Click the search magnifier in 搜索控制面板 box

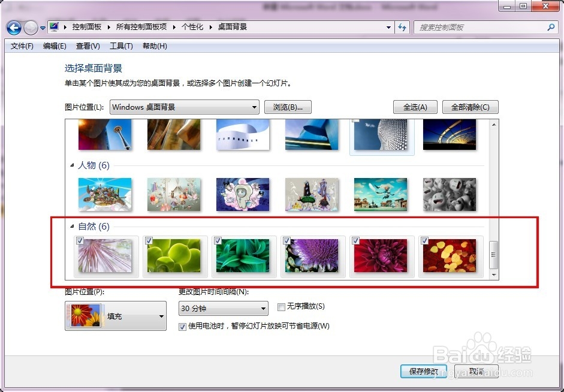[x=551, y=27]
